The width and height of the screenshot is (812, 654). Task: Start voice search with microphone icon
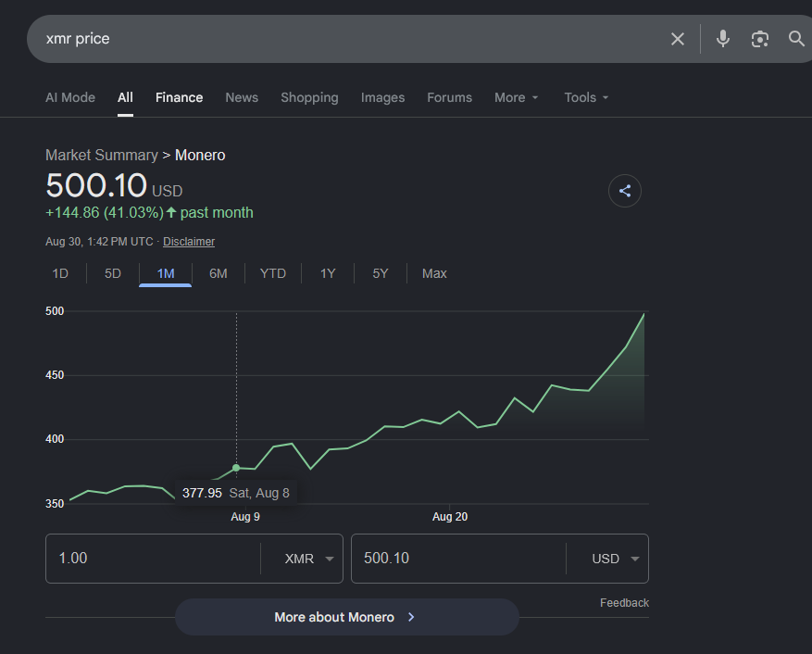(x=723, y=39)
